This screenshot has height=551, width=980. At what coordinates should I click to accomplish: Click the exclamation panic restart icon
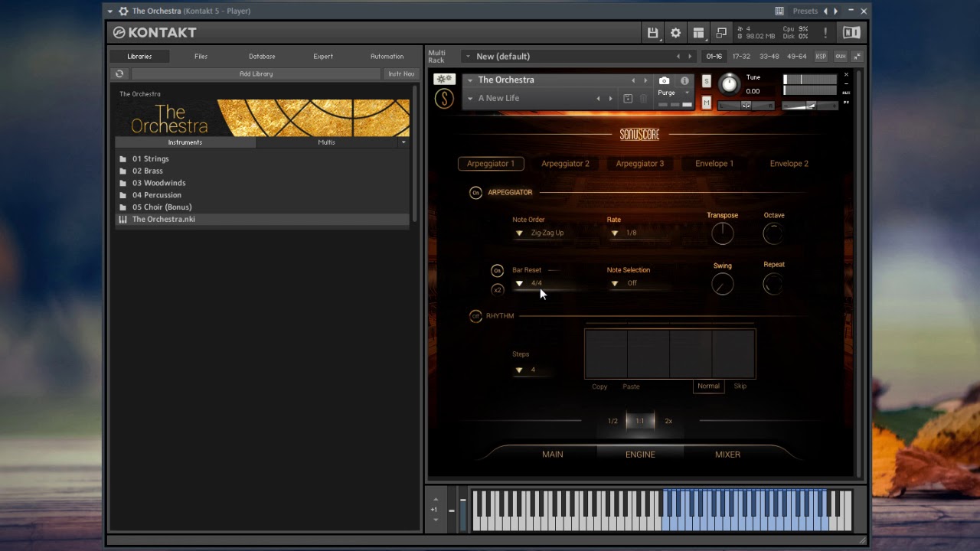(825, 33)
